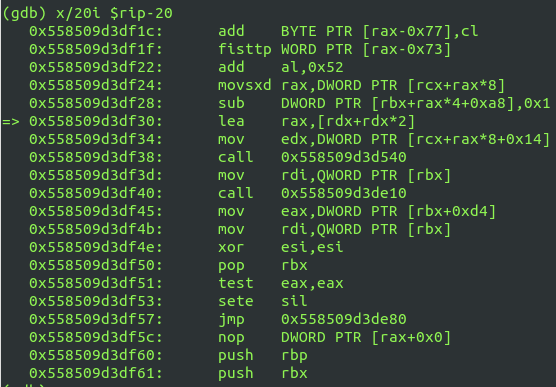Viewport: 556px width, 387px height.
Task: Click the fisttp instruction mnemonic
Action: tap(245, 49)
